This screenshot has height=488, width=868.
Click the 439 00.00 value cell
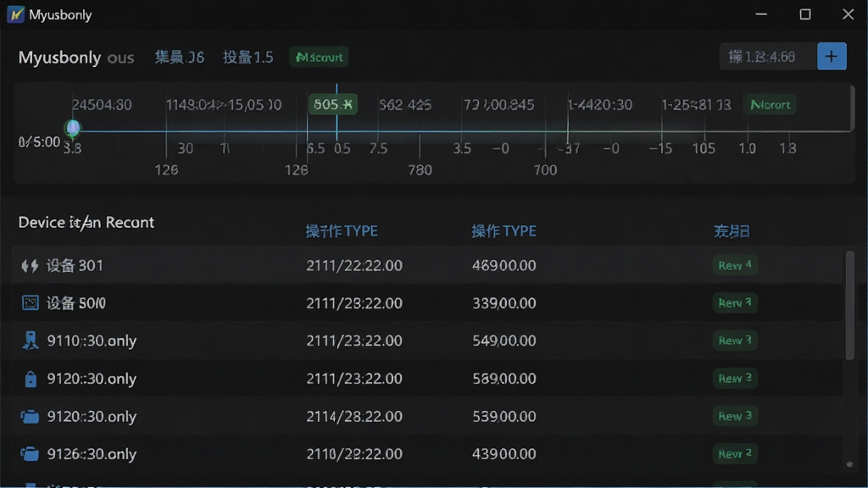[504, 454]
